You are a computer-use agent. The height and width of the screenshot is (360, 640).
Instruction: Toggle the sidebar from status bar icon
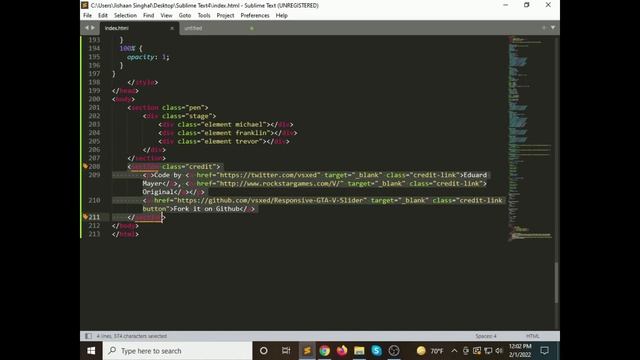pos(88,336)
